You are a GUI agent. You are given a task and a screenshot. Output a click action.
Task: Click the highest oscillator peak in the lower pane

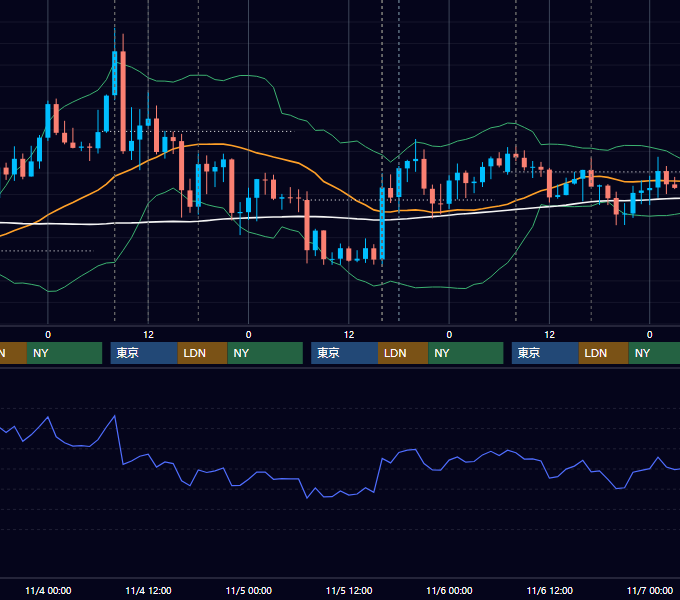click(114, 416)
